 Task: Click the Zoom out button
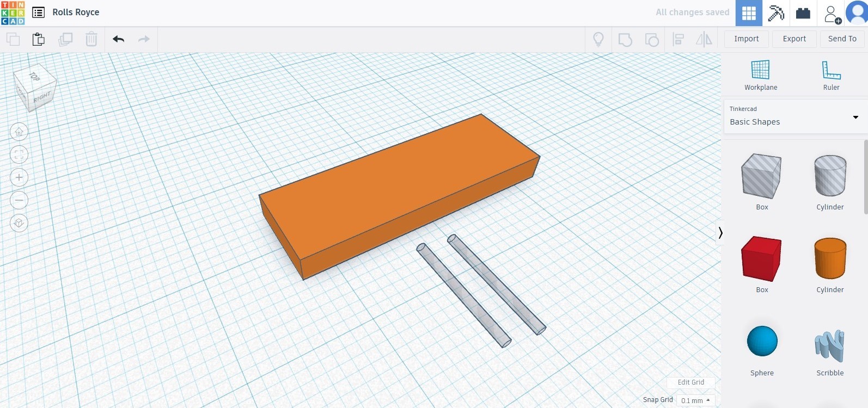point(19,200)
